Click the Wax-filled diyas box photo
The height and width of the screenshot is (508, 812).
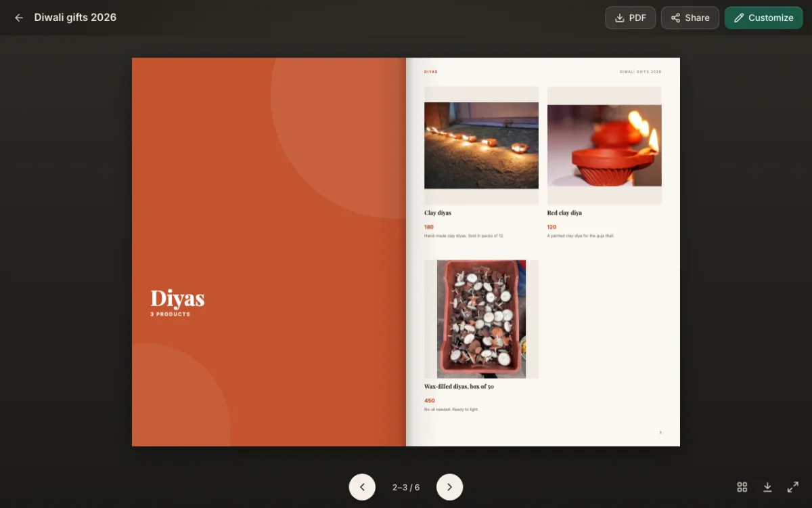click(x=481, y=319)
